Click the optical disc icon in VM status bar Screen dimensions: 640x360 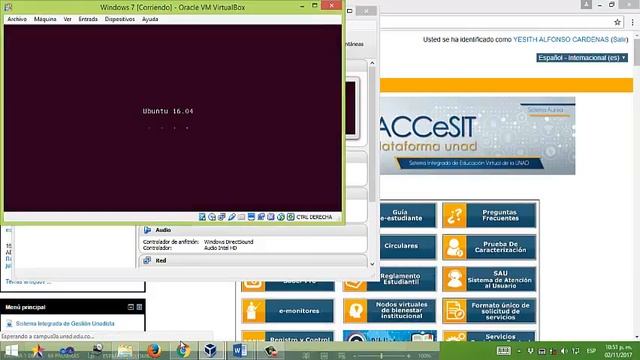212,217
